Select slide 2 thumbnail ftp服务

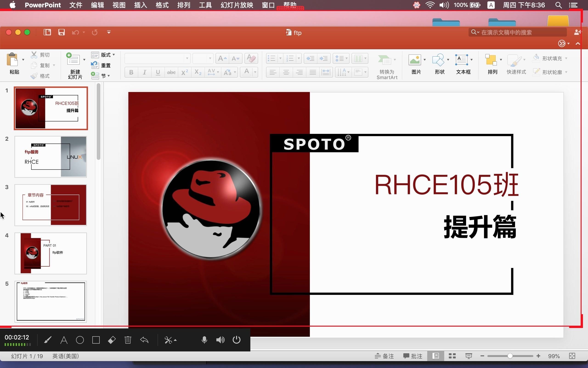click(x=51, y=156)
